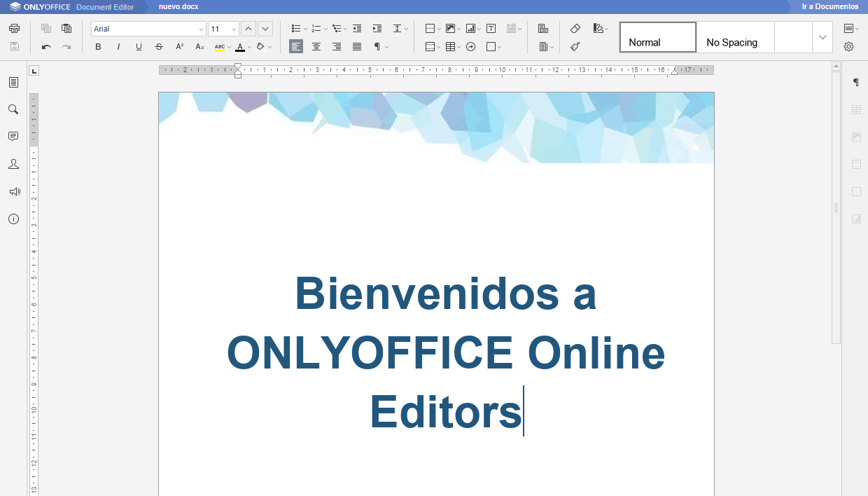
Task: Click the Copy icon in the toolbar
Action: (46, 29)
